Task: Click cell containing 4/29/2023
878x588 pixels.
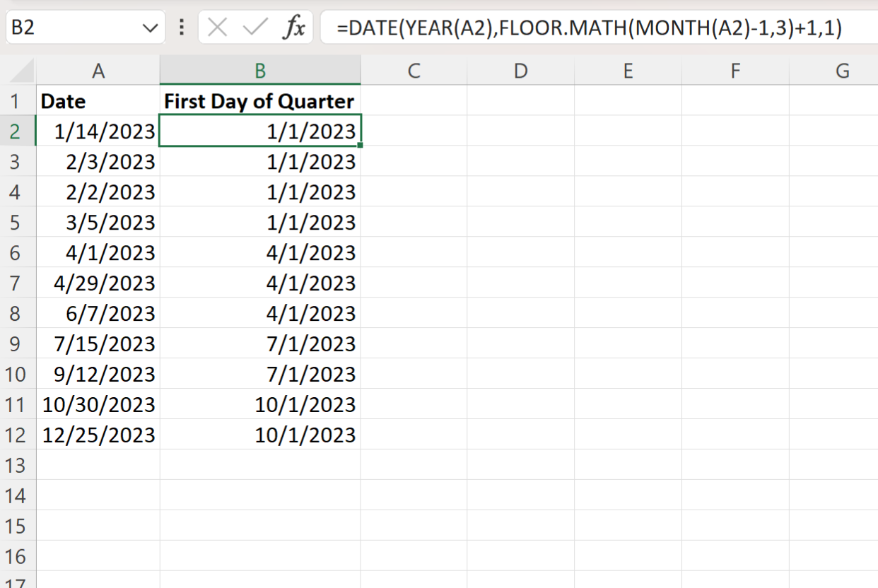Action: point(98,283)
